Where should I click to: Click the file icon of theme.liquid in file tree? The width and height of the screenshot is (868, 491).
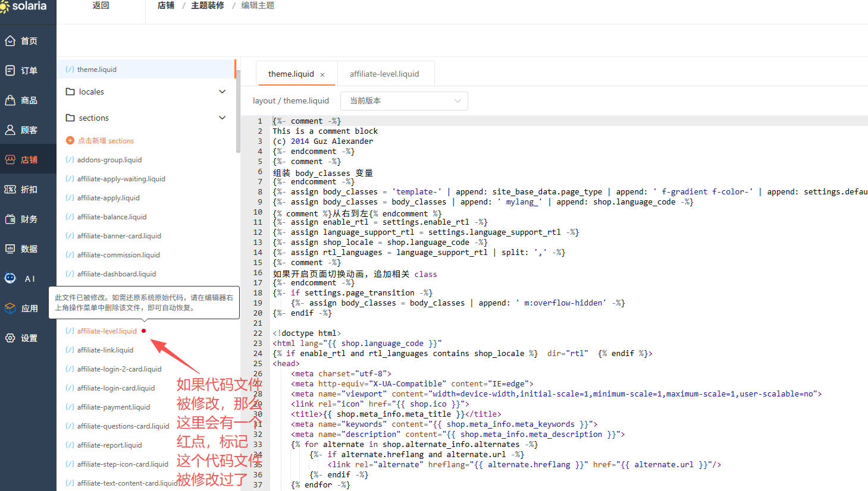point(70,70)
